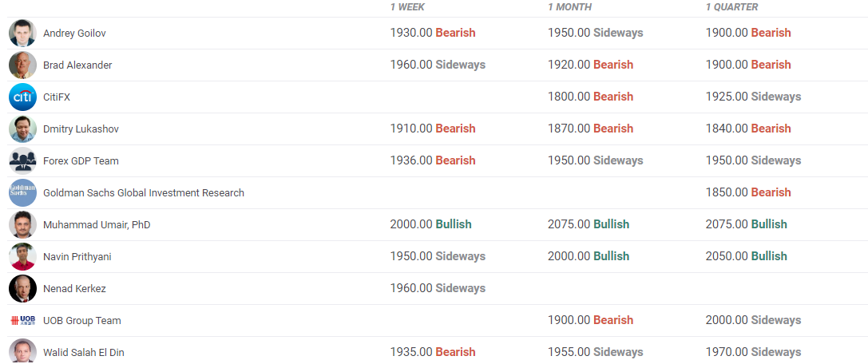Click the UOB Group Team logo
Image resolution: width=868 pixels, height=364 pixels.
[x=22, y=321]
